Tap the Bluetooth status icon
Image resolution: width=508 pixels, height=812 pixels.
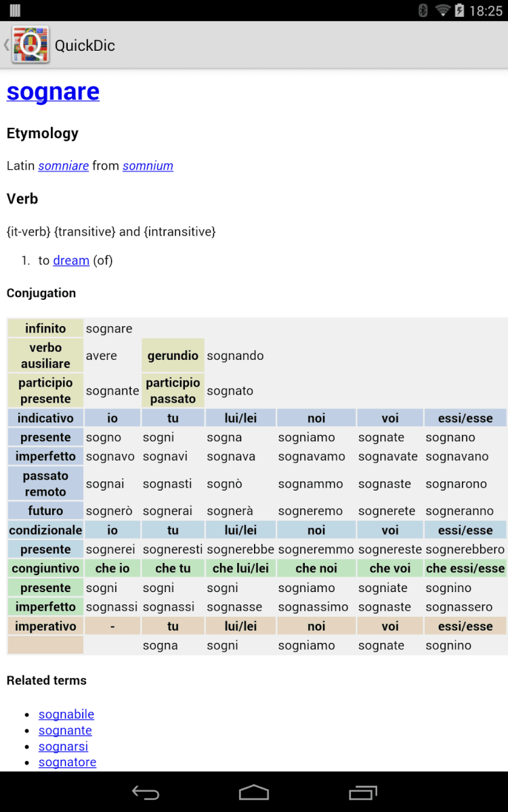pos(423,10)
